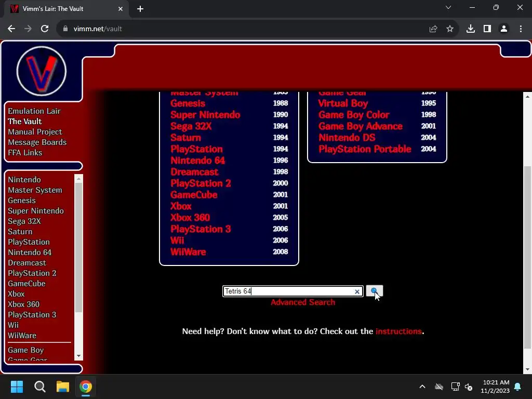
Task: Reload the vimm.net page
Action: coord(45,29)
